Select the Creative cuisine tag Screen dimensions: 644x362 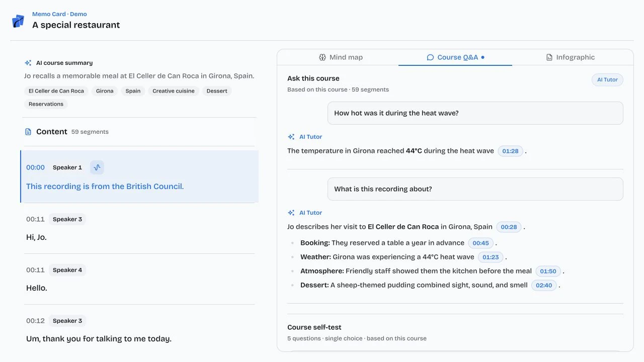tap(174, 91)
